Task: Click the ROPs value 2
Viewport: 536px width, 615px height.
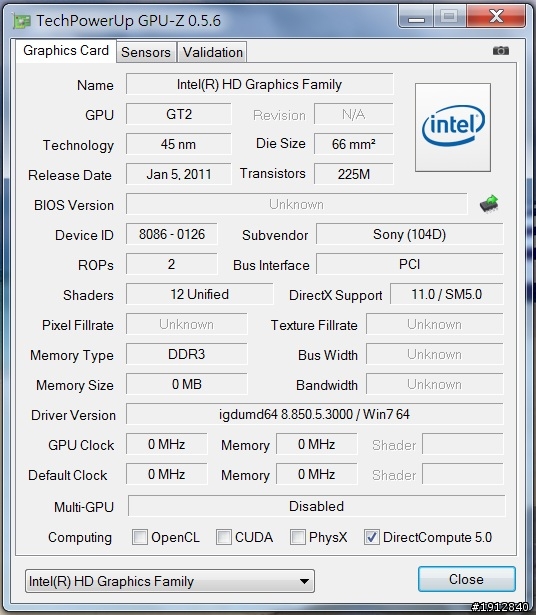Action: click(172, 264)
